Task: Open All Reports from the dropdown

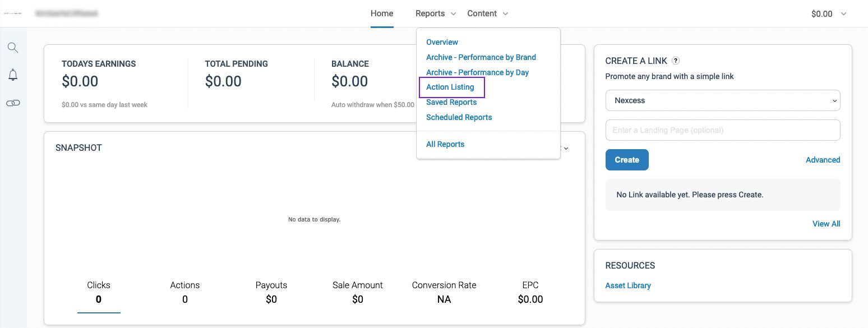Action: [x=445, y=144]
